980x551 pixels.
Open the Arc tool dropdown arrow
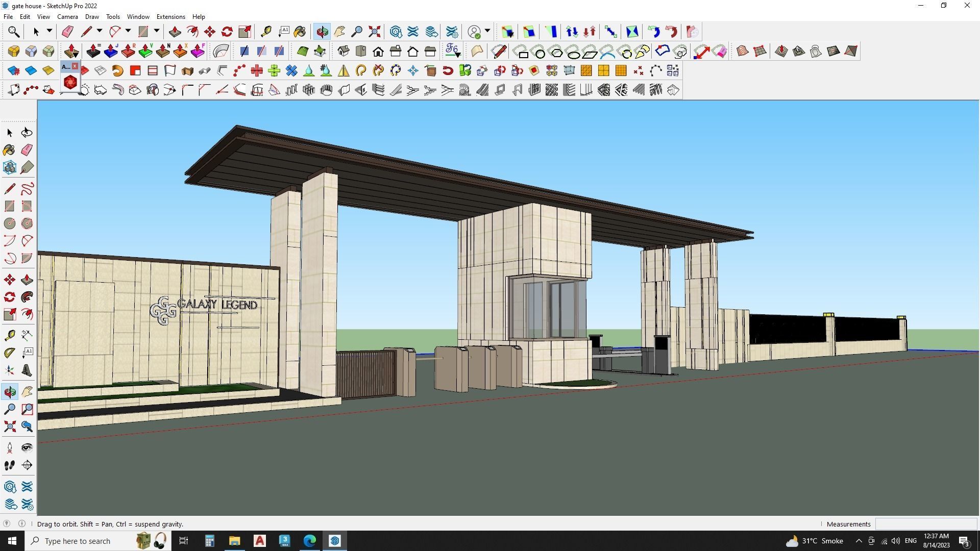128,31
